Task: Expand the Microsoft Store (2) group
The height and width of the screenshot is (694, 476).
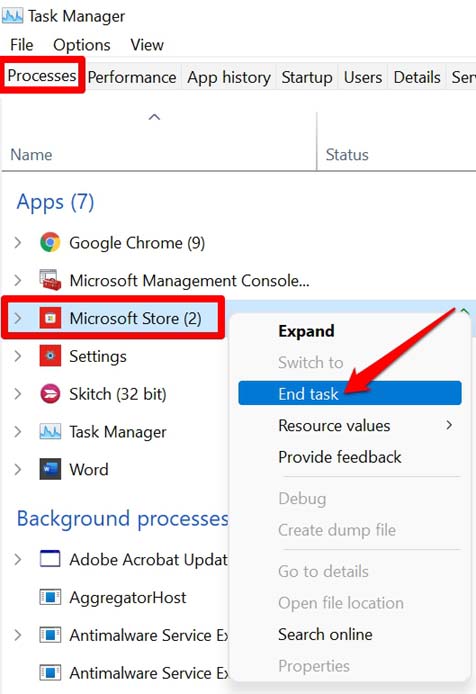Action: pos(18,318)
